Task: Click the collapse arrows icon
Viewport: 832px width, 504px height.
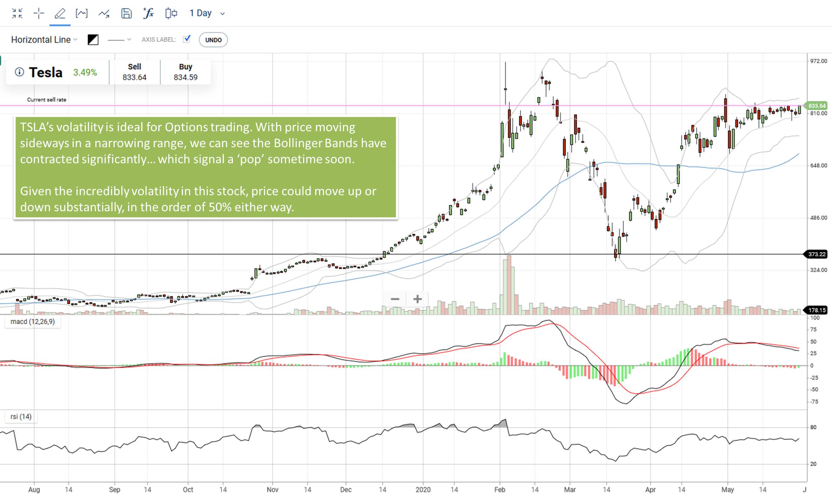Action: pos(17,13)
